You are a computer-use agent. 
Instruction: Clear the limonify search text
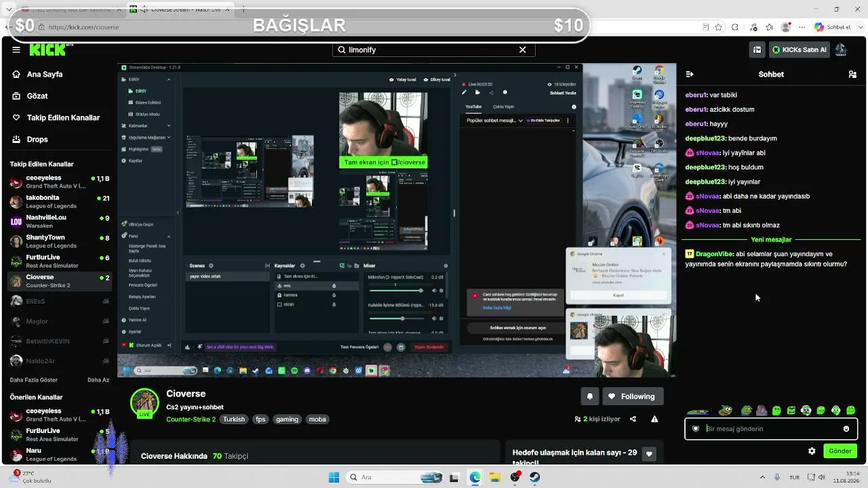click(x=522, y=49)
